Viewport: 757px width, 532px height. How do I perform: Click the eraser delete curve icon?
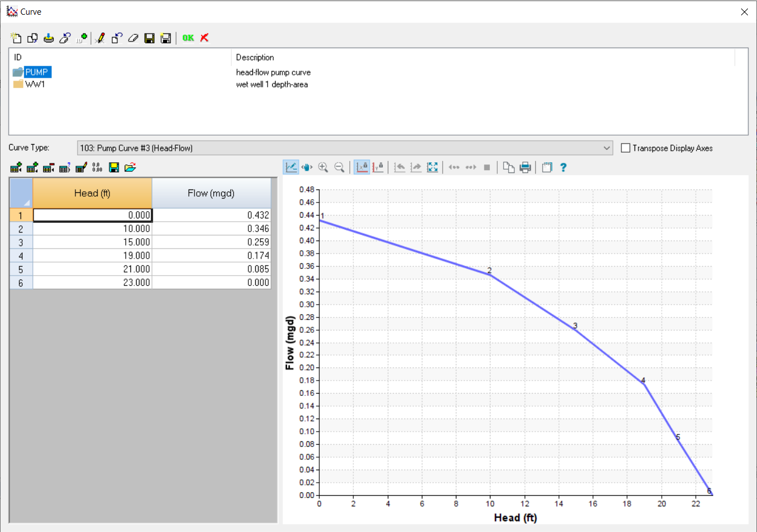pyautogui.click(x=133, y=38)
